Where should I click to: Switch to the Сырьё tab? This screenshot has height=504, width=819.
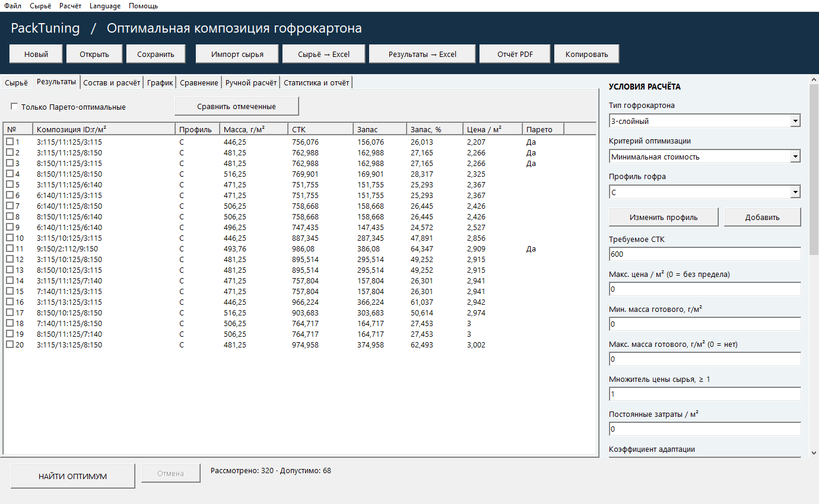[x=16, y=83]
